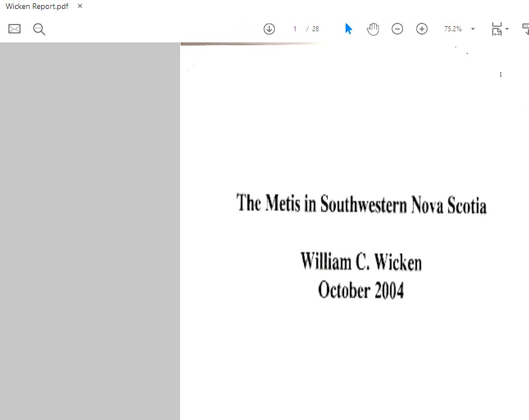Image resolution: width=529 pixels, height=420 pixels.
Task: Close the Wicken Report.pdf tab
Action: 80,6
